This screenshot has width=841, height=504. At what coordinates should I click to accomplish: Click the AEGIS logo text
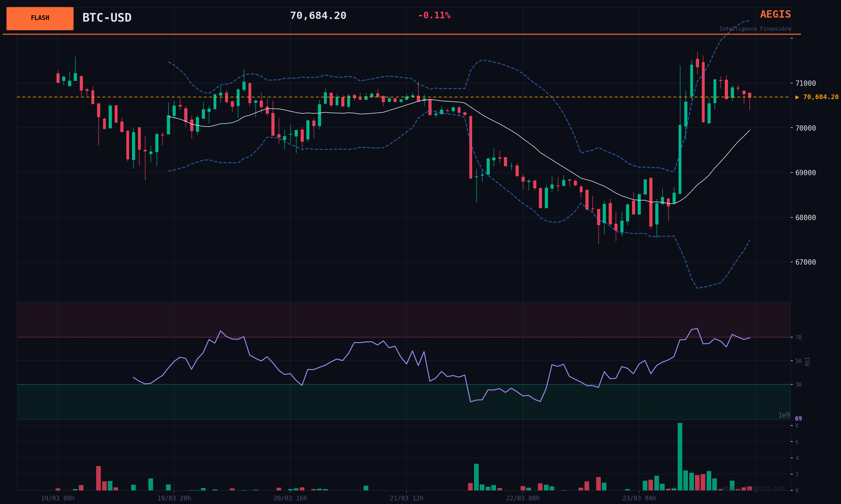(775, 14)
